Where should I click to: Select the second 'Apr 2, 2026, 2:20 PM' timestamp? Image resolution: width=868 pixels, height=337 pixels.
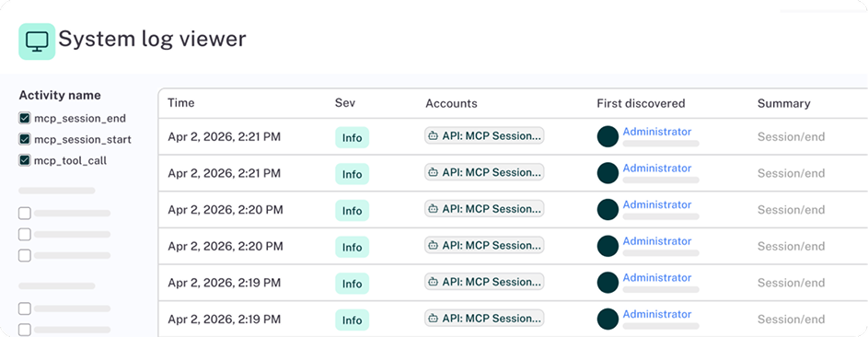tap(226, 246)
